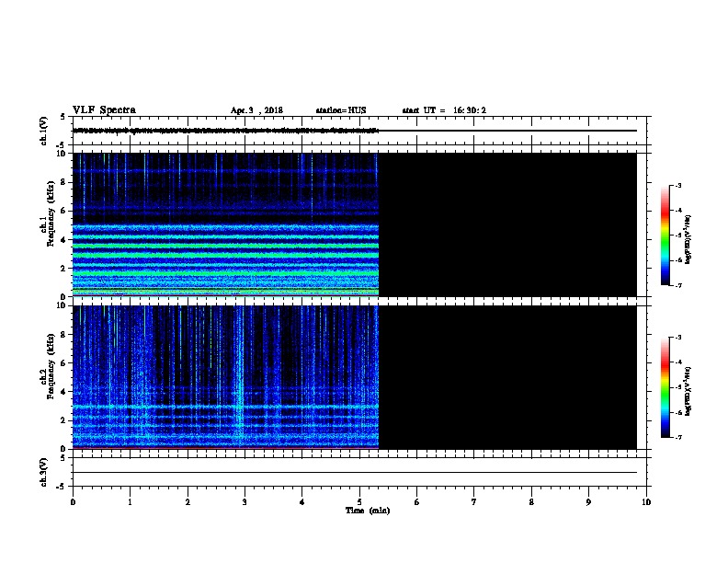Click the "-7" label on ch.2 colorbar
Viewport: 728px width, 563px height.
click(678, 437)
